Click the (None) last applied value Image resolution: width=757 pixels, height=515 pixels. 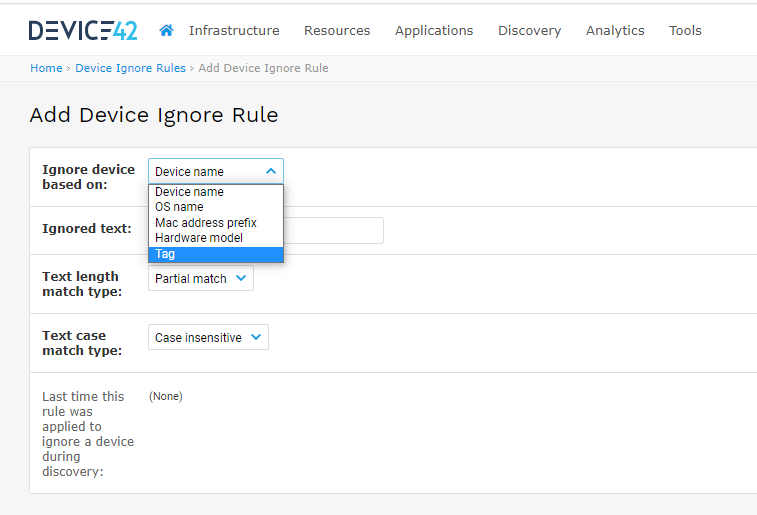[x=166, y=396]
